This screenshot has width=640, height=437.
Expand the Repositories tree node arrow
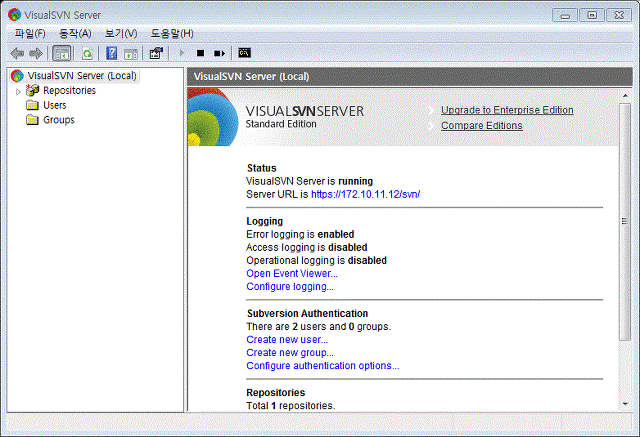[x=18, y=91]
